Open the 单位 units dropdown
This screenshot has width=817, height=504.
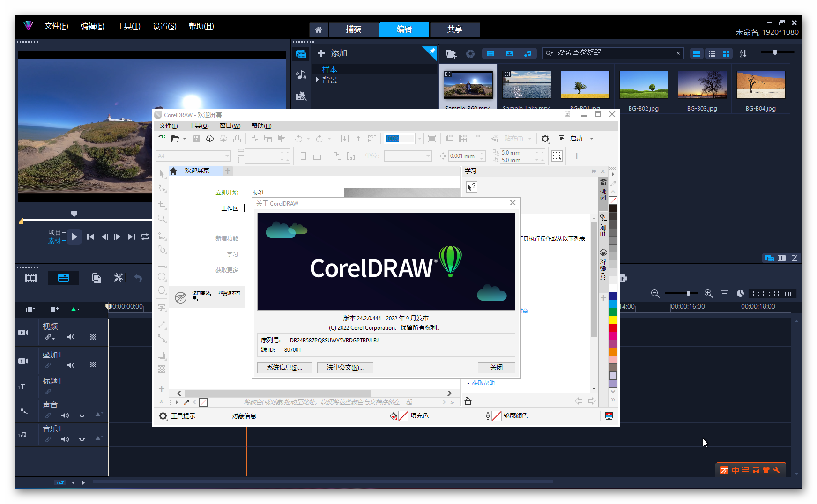point(428,156)
